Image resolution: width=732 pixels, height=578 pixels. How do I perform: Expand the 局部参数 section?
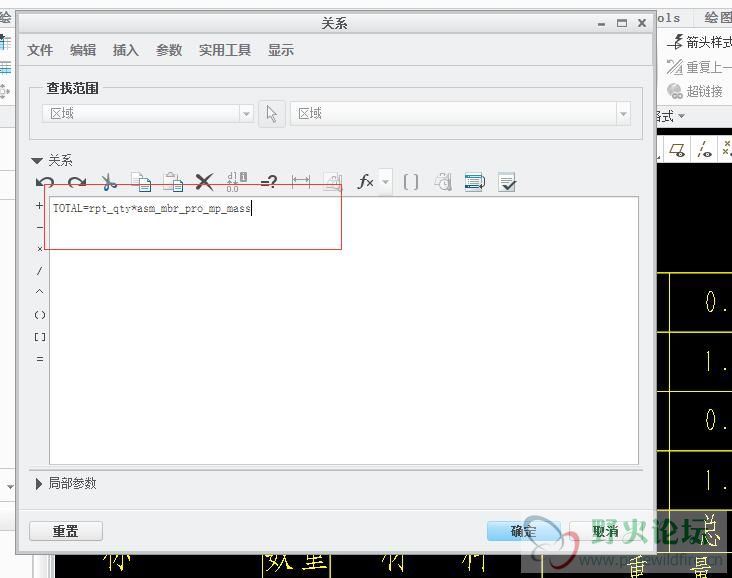39,484
